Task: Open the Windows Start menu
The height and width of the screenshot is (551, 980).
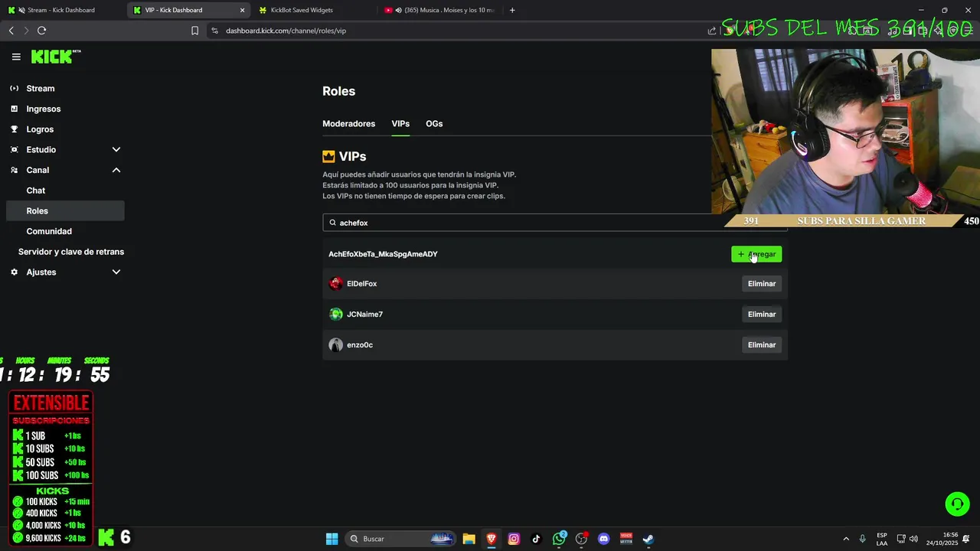Action: [x=332, y=539]
